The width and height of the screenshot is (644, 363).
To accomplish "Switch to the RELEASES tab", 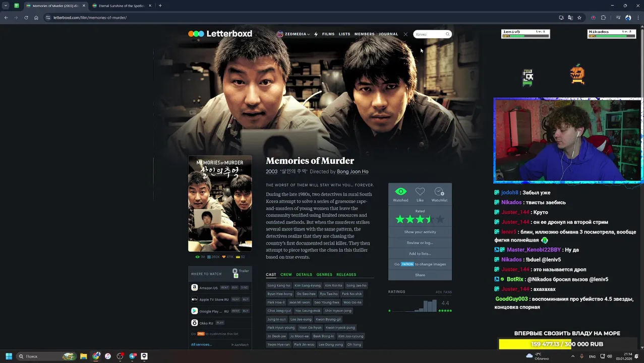I will point(346,275).
